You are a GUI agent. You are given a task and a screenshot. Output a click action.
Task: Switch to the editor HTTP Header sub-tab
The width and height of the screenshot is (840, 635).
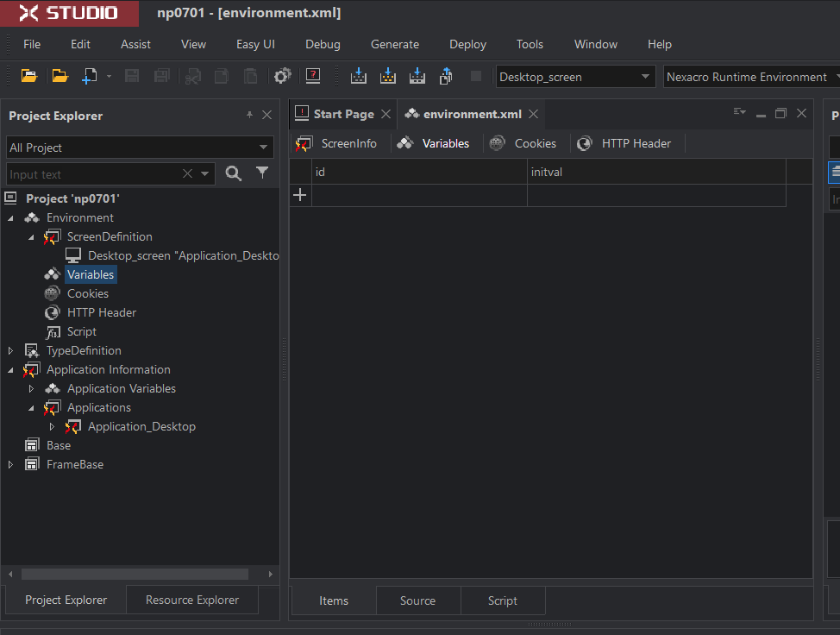624,143
